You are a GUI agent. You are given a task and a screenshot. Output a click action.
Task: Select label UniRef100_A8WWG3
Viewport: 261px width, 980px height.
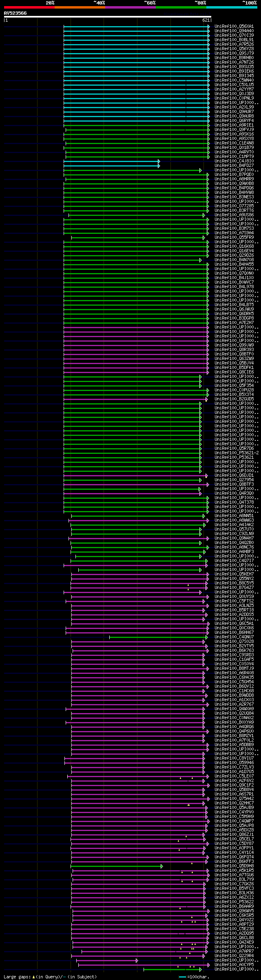tap(234, 520)
